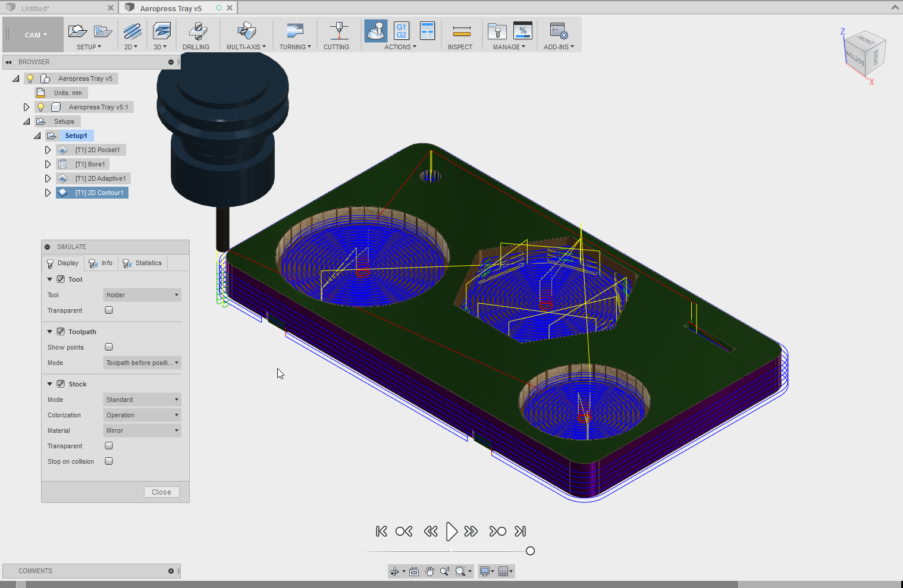
Task: Close the Aeropress Tray v5 tab
Action: click(x=230, y=8)
